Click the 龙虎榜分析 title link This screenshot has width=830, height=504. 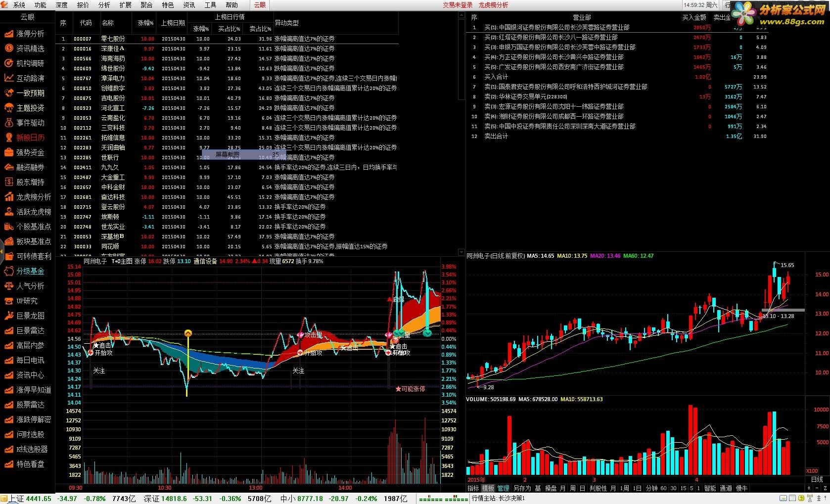[x=493, y=5]
